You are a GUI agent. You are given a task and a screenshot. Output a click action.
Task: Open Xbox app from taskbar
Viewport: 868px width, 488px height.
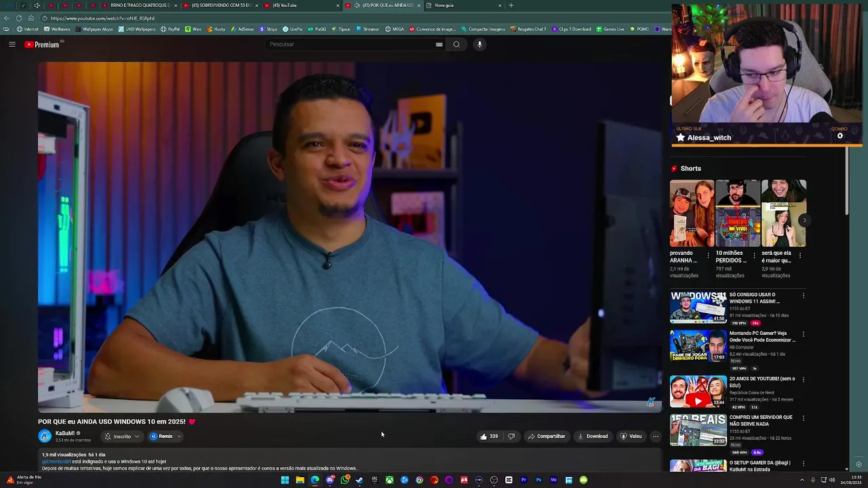(390, 480)
